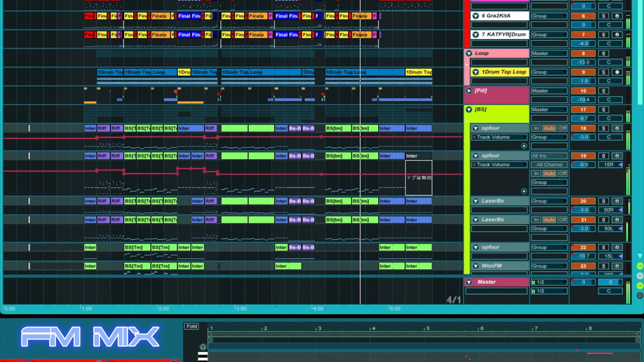Open the All Channe input channel dropdown

[x=549, y=165]
